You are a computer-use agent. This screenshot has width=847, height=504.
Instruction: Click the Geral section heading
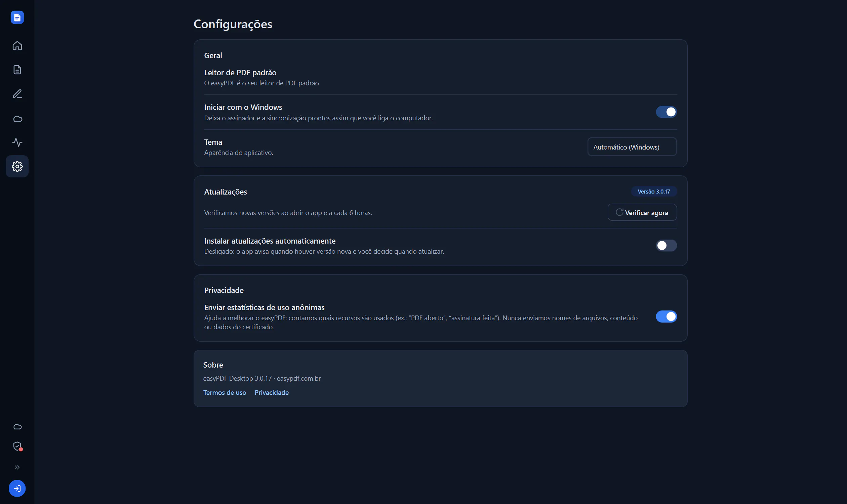point(213,55)
